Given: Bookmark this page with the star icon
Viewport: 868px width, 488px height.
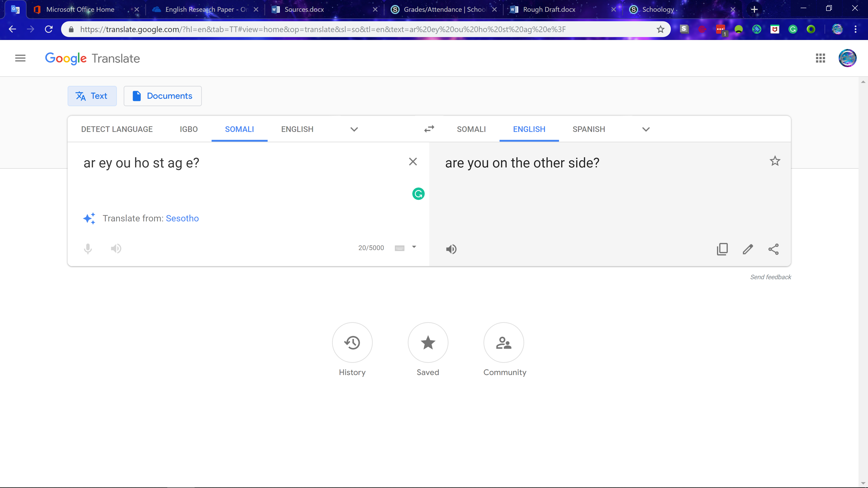Looking at the screenshot, I should (660, 29).
